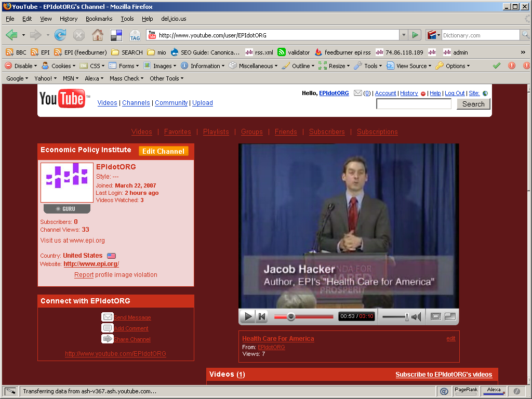Click the Share Channel arrow icon
Image resolution: width=532 pixels, height=399 pixels.
[x=108, y=339]
